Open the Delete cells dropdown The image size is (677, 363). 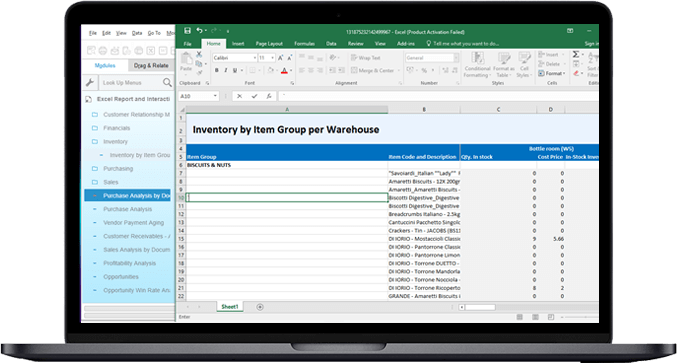tap(552, 64)
